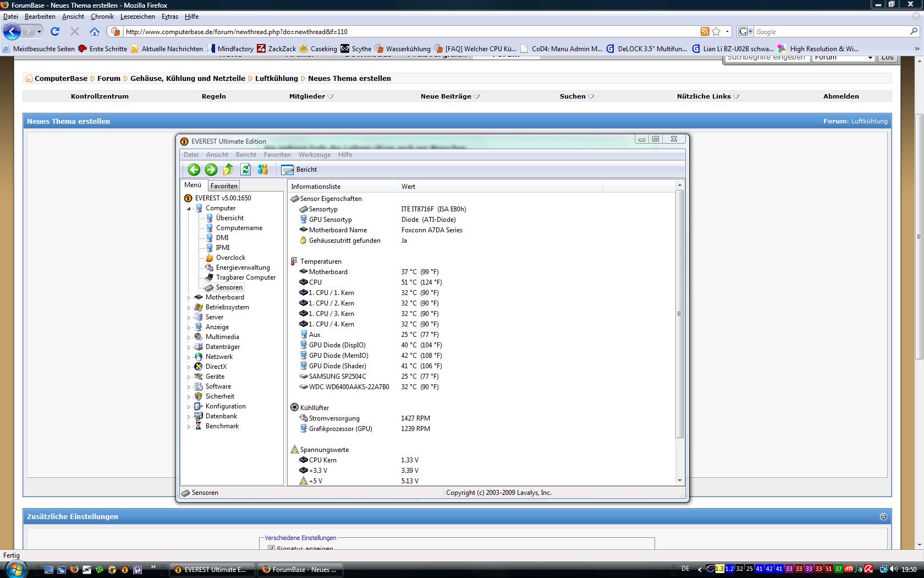Go up one level in EVEREST

click(228, 170)
